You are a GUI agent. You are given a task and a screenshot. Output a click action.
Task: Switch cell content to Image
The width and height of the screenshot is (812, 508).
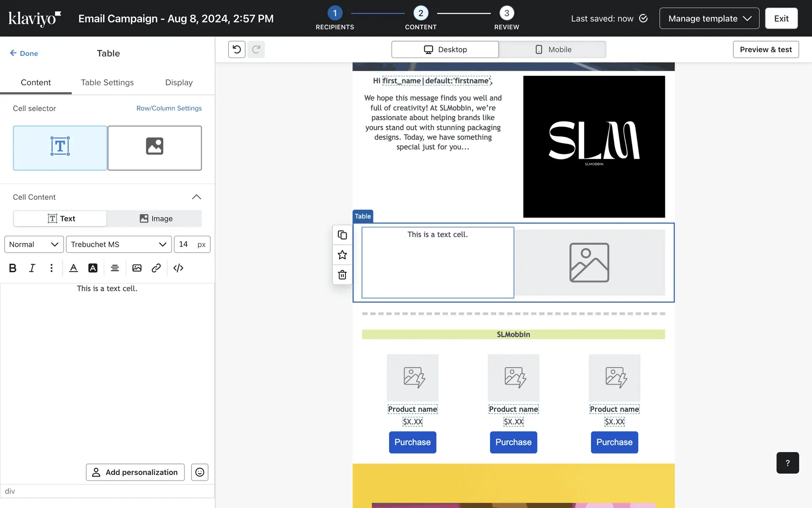coord(156,218)
